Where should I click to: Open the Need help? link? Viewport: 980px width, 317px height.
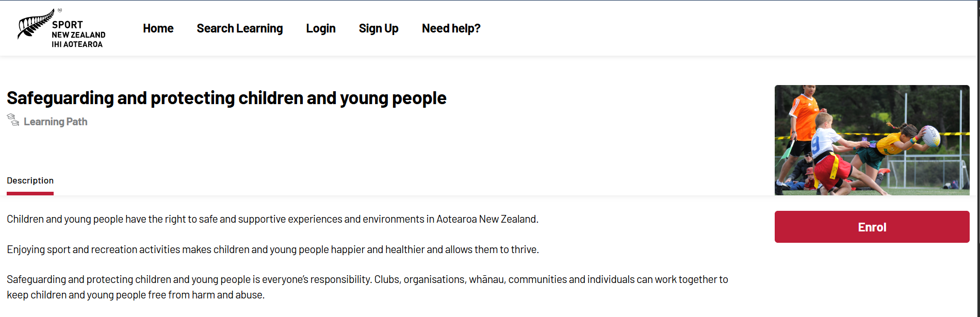point(451,28)
